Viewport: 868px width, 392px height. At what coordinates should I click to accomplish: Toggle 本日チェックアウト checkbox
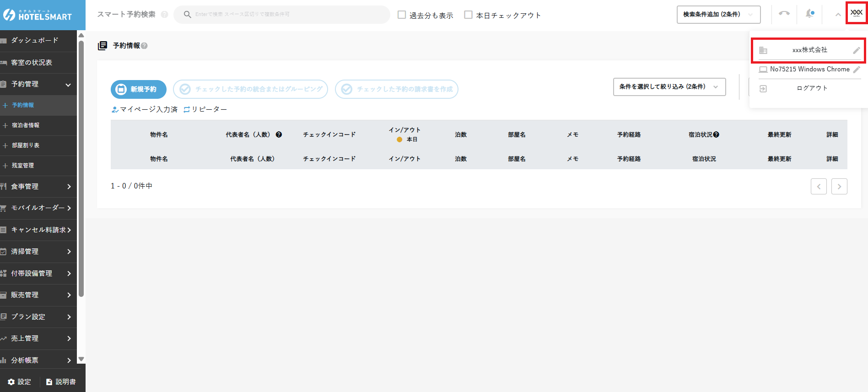pos(468,15)
